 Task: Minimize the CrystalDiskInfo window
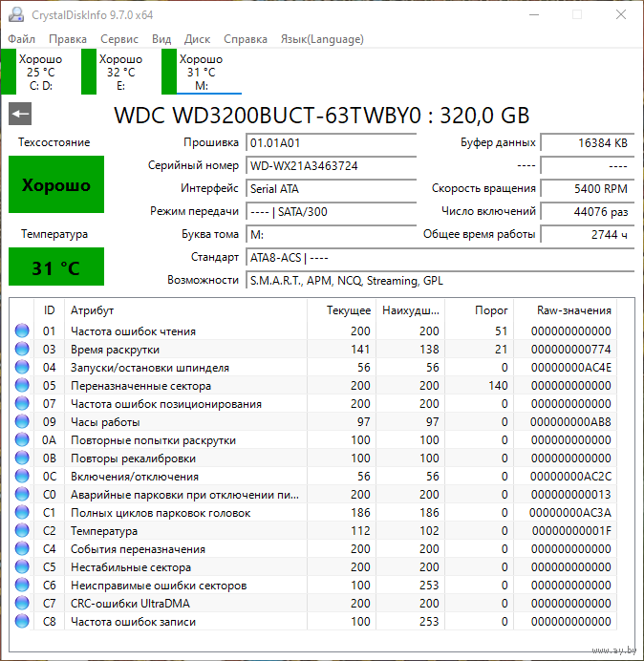point(534,14)
